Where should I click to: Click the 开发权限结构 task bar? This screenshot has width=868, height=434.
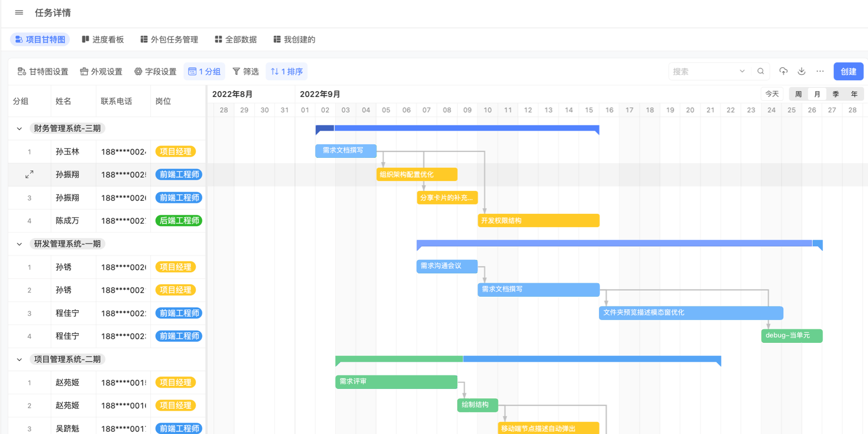(538, 220)
